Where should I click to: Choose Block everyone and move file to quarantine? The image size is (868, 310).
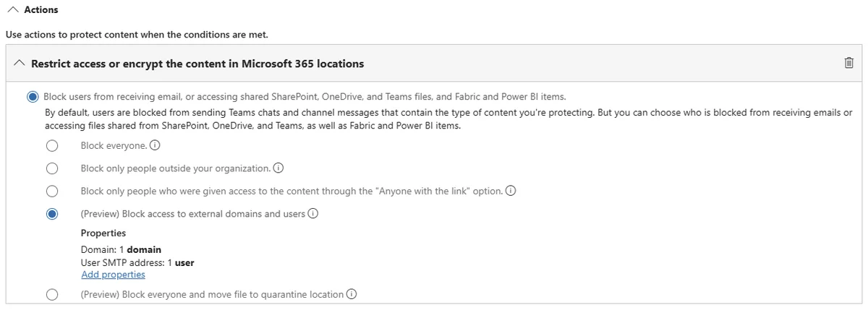[x=51, y=294]
